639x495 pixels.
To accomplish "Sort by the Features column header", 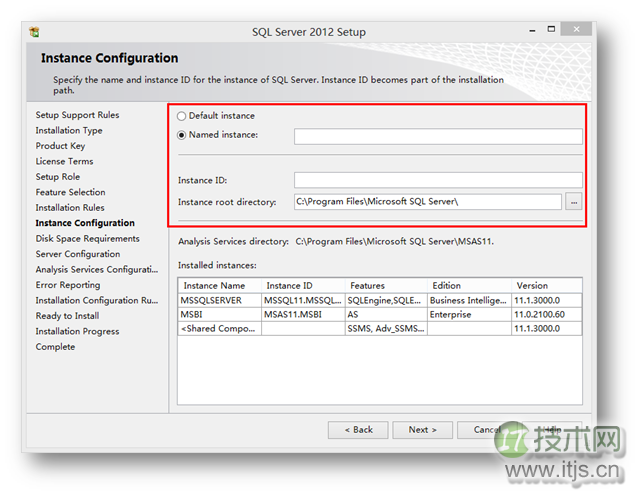I will (x=386, y=286).
